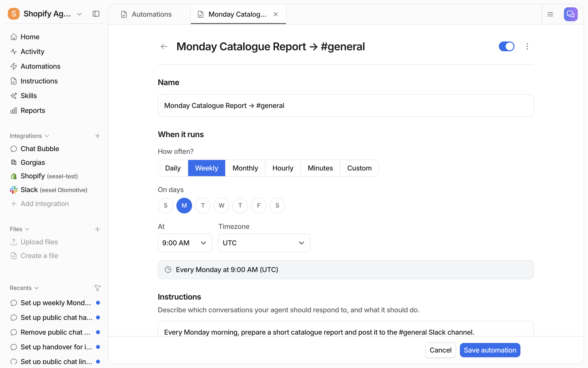
Task: Set frequency to Minutes
Action: 320,168
